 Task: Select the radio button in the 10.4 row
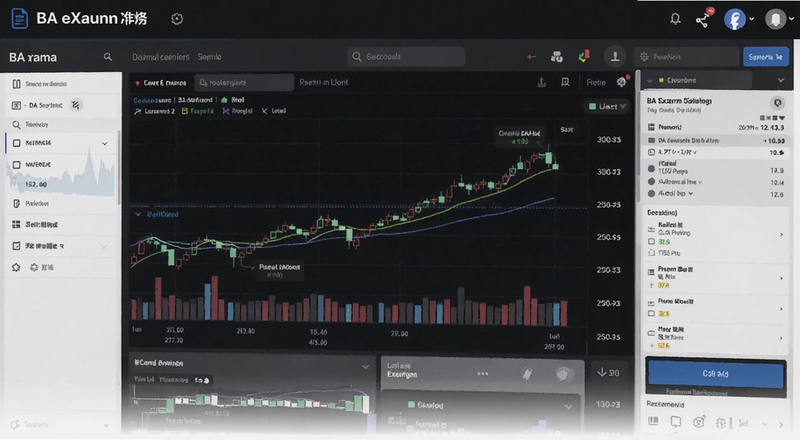(652, 182)
